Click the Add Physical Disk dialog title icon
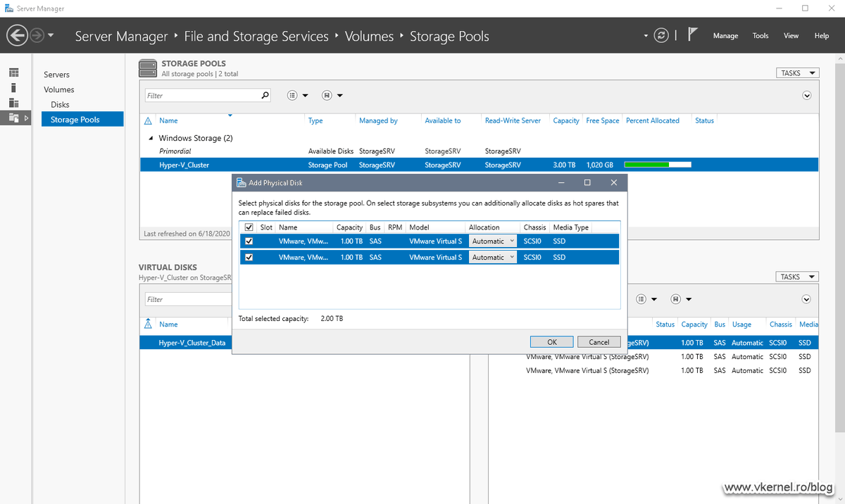The height and width of the screenshot is (504, 845). [241, 183]
